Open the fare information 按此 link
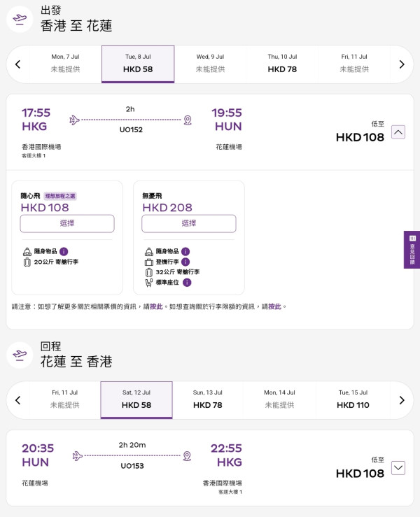The height and width of the screenshot is (517, 420). (156, 306)
